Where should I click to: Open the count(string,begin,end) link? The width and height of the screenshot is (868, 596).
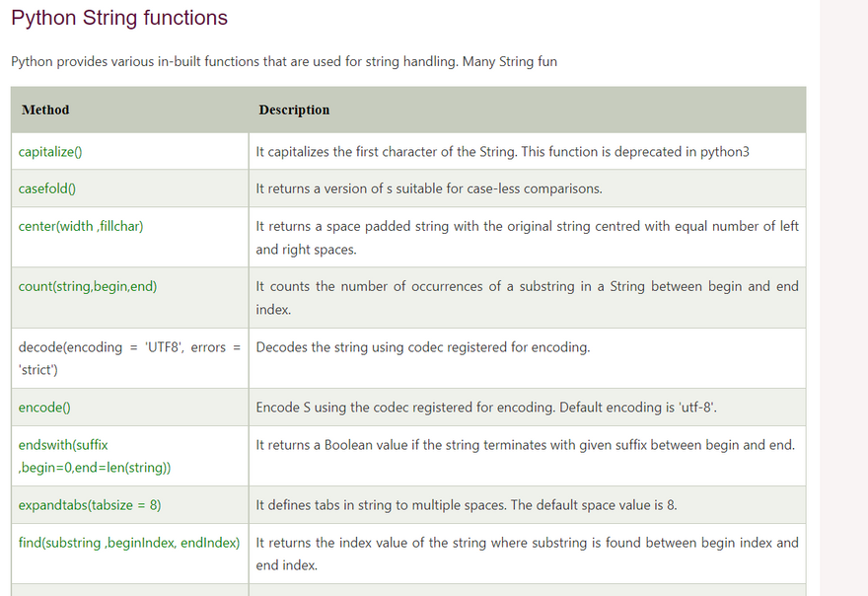point(88,286)
